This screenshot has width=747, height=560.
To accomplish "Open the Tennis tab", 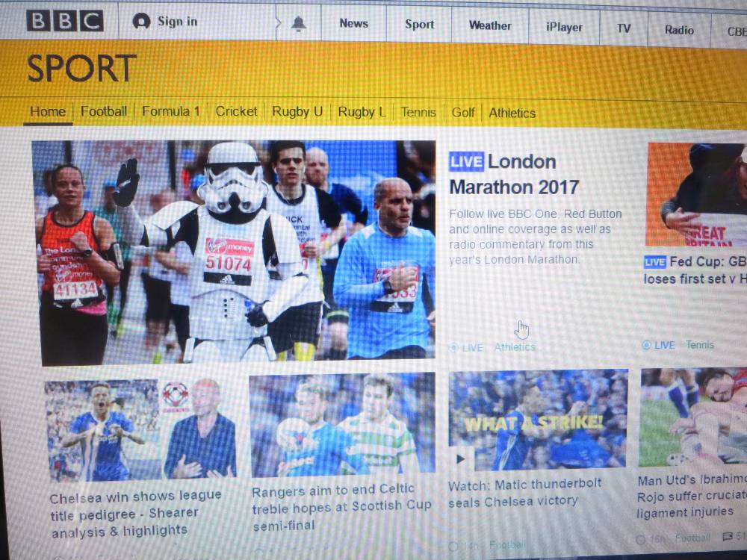I will (x=418, y=112).
